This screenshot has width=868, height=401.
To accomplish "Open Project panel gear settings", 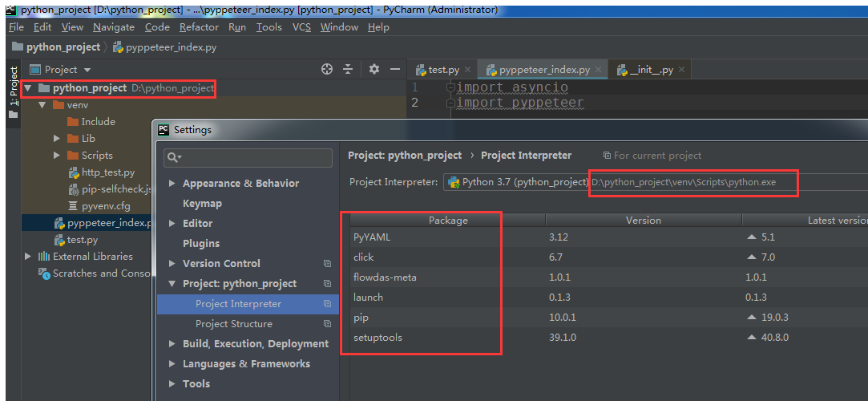I will pyautogui.click(x=374, y=69).
